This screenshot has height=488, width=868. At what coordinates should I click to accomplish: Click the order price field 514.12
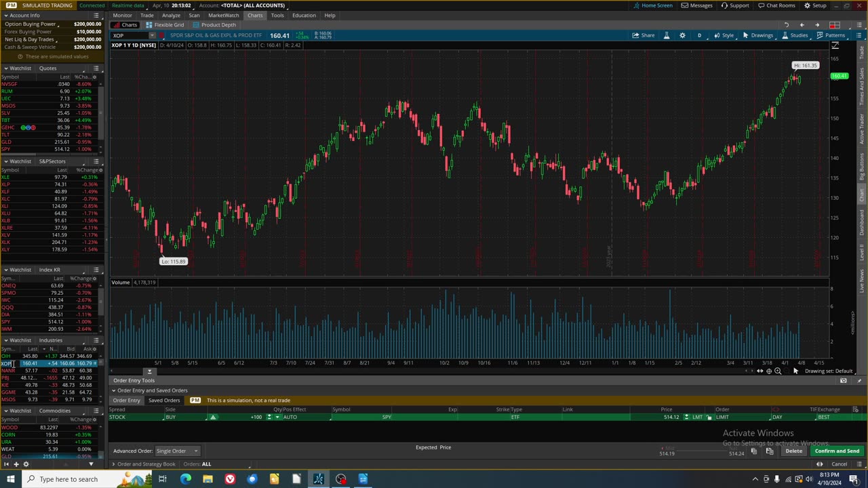coord(670,417)
